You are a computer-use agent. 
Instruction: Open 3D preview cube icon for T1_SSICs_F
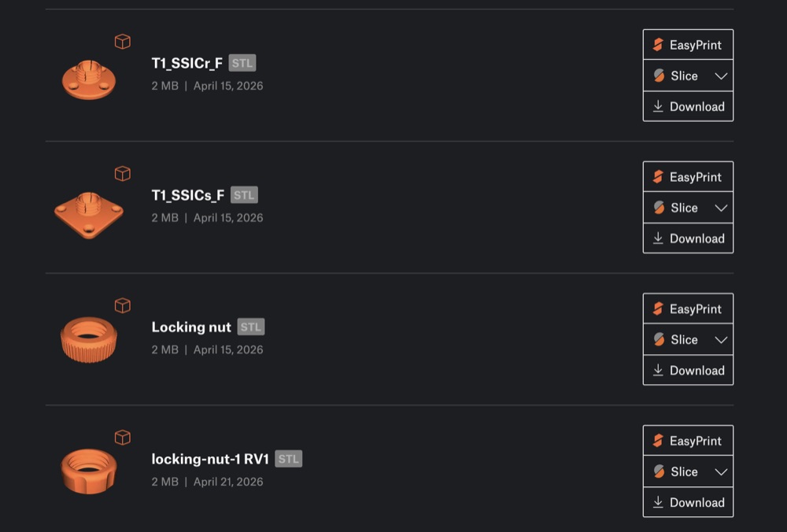pyautogui.click(x=123, y=174)
